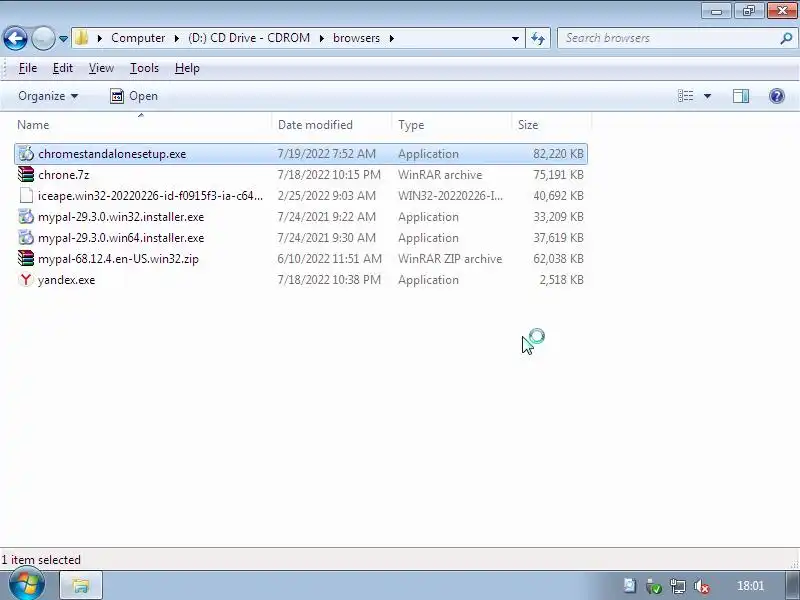Click file name mypal-29.3.0.win32.installer.exe
This screenshot has height=600, width=800.
(x=121, y=217)
